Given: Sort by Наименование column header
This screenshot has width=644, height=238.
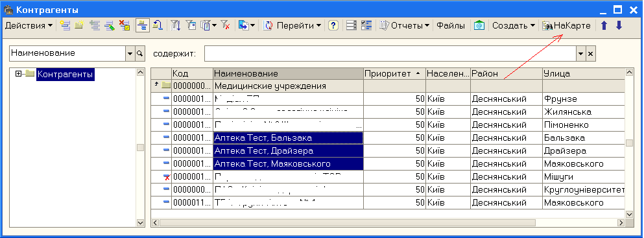Looking at the screenshot, I should pos(289,74).
